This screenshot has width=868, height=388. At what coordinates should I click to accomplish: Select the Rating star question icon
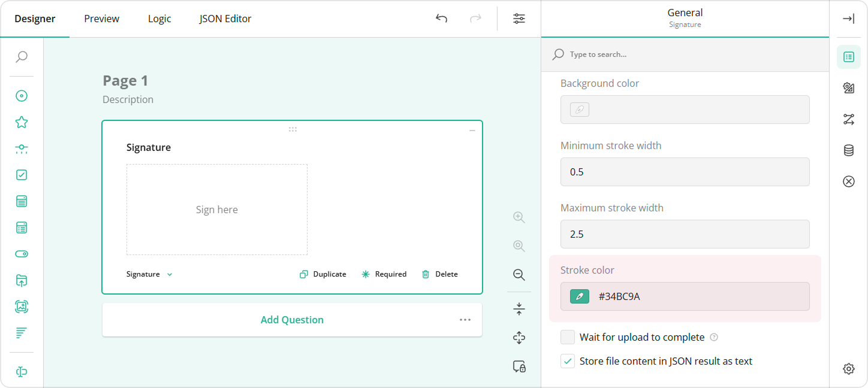click(x=22, y=122)
